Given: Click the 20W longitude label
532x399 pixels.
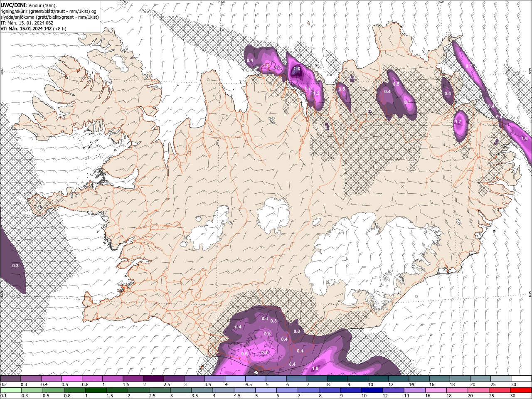Looking at the screenshot, I should click(x=221, y=2).
